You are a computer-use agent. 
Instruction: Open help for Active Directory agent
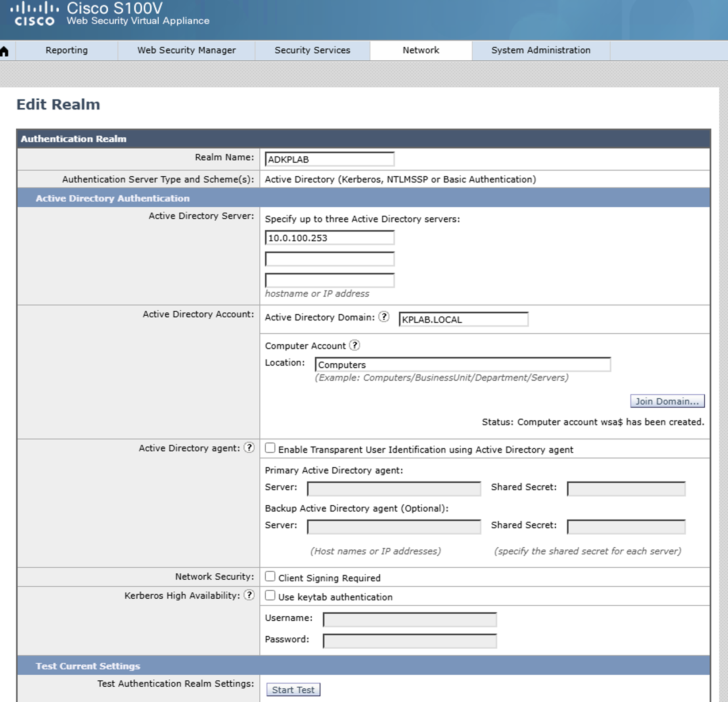point(249,448)
